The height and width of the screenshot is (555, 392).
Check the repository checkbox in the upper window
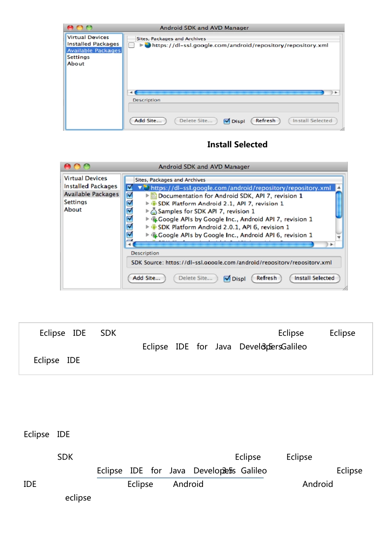coord(132,45)
